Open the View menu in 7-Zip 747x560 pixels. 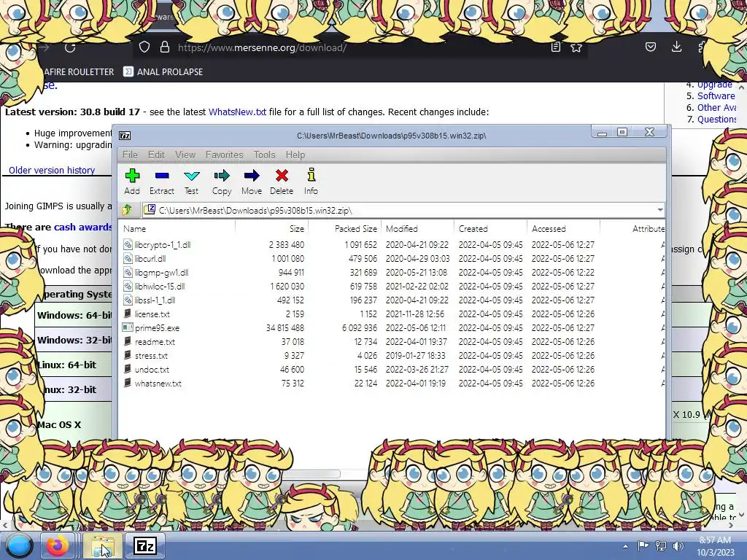pyautogui.click(x=185, y=155)
